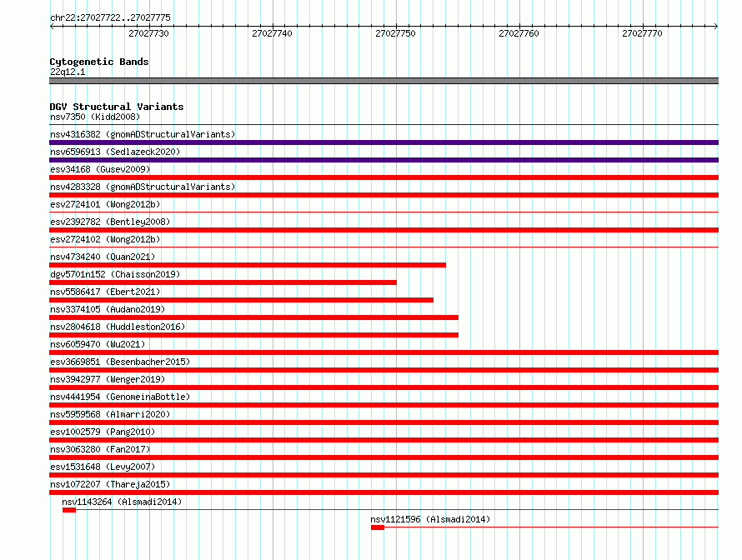Screen dimensions: 742x560
Task: Click ruler position 27027750
Action: pyautogui.click(x=396, y=33)
